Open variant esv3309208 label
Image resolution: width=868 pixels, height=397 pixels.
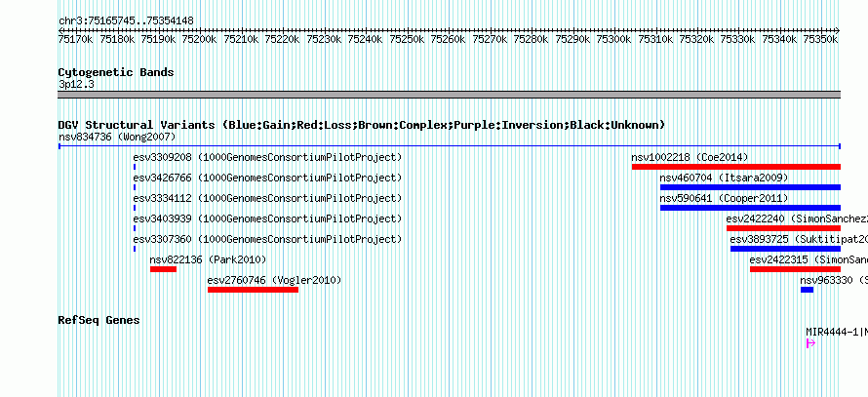(267, 157)
